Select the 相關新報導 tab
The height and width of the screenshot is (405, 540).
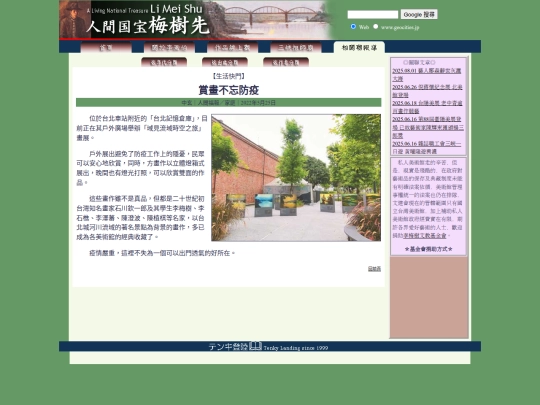359,47
